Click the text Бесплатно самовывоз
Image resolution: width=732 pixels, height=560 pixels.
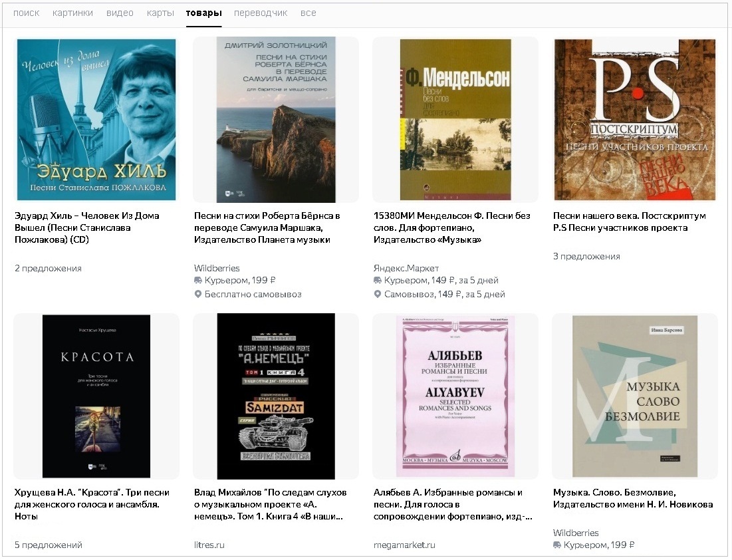point(253,294)
